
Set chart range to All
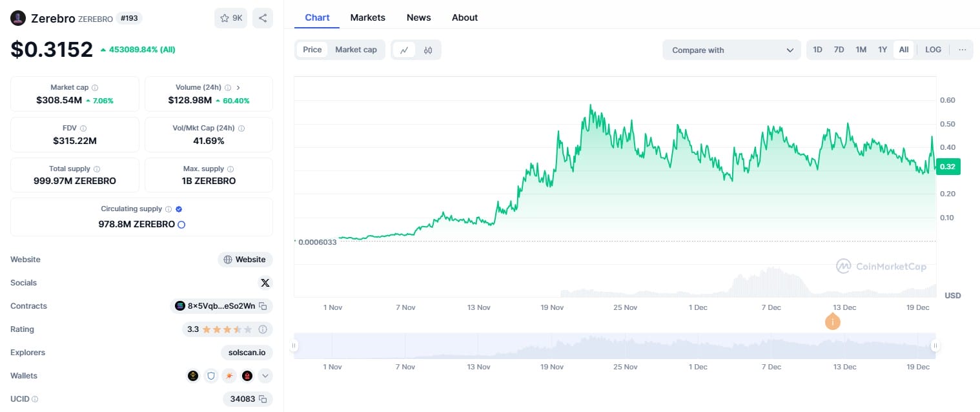tap(904, 50)
